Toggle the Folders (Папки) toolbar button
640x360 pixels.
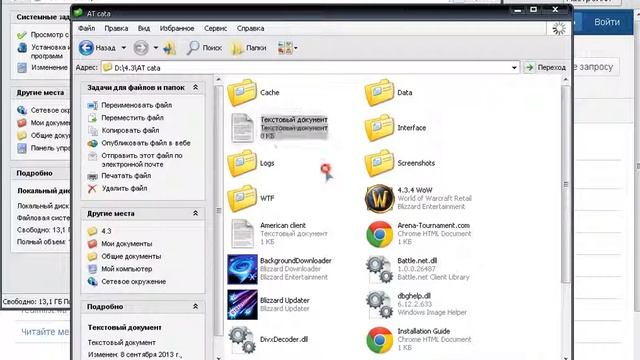pyautogui.click(x=248, y=48)
